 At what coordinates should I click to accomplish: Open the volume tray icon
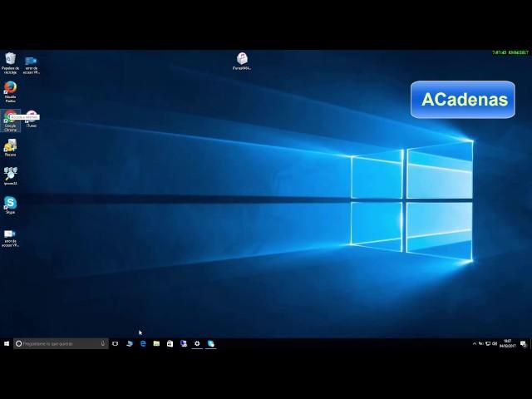[x=495, y=343]
